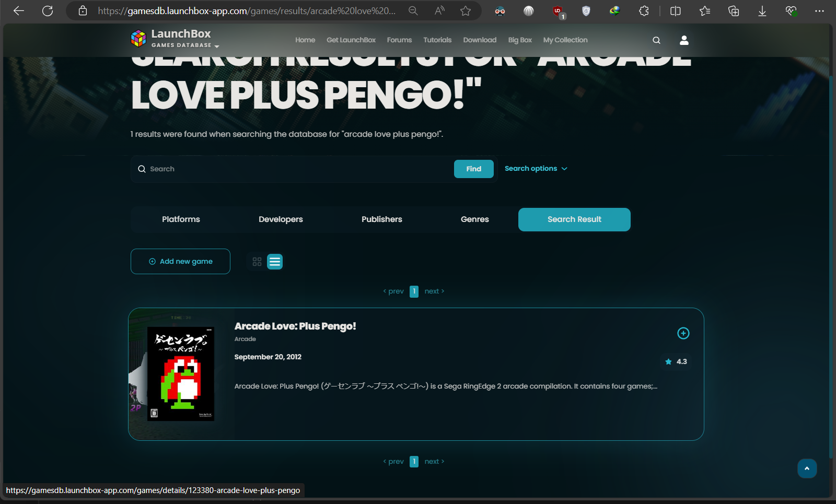Select the Platforms tab
This screenshot has height=504, width=836.
click(181, 219)
